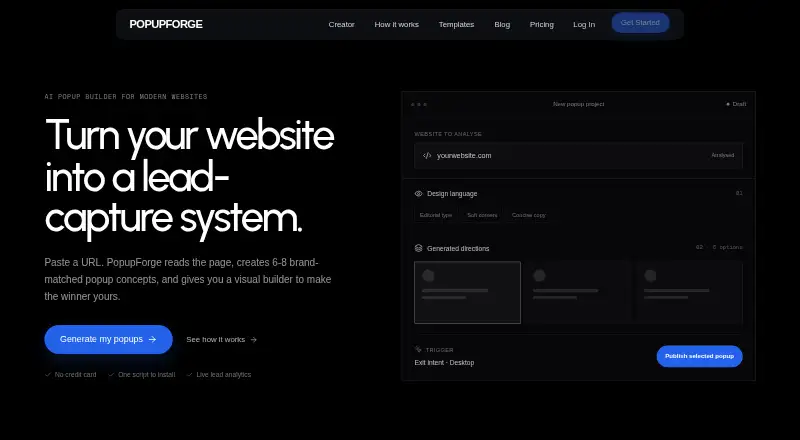
Task: Click the 6 options count text
Action: click(x=728, y=247)
